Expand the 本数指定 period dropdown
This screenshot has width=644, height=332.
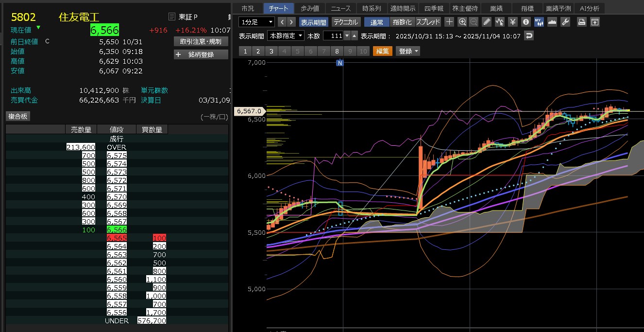point(287,35)
